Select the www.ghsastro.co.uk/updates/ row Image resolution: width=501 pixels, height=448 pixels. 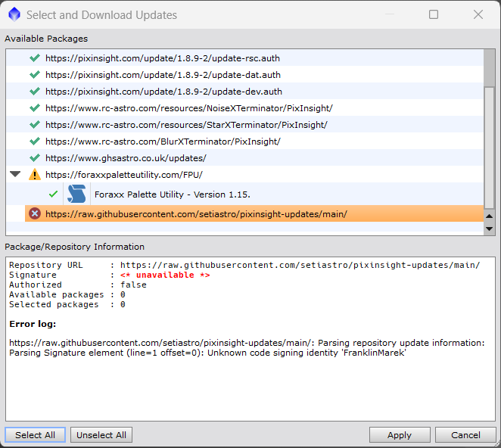[x=244, y=157]
